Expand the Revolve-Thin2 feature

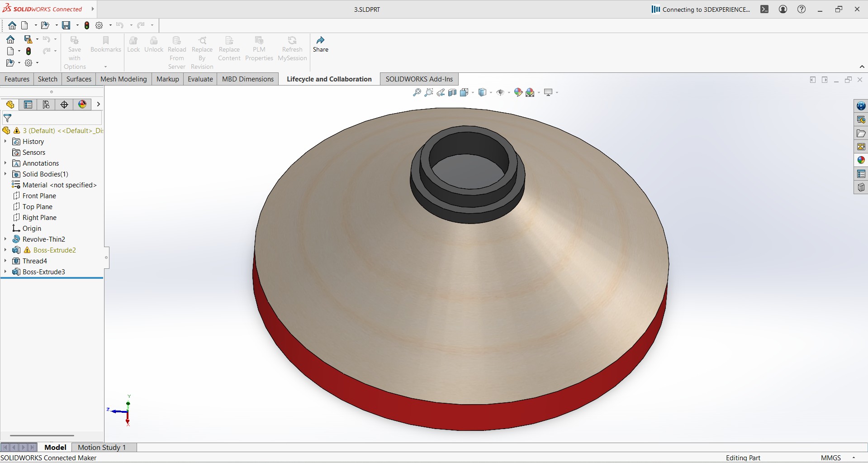coord(5,239)
